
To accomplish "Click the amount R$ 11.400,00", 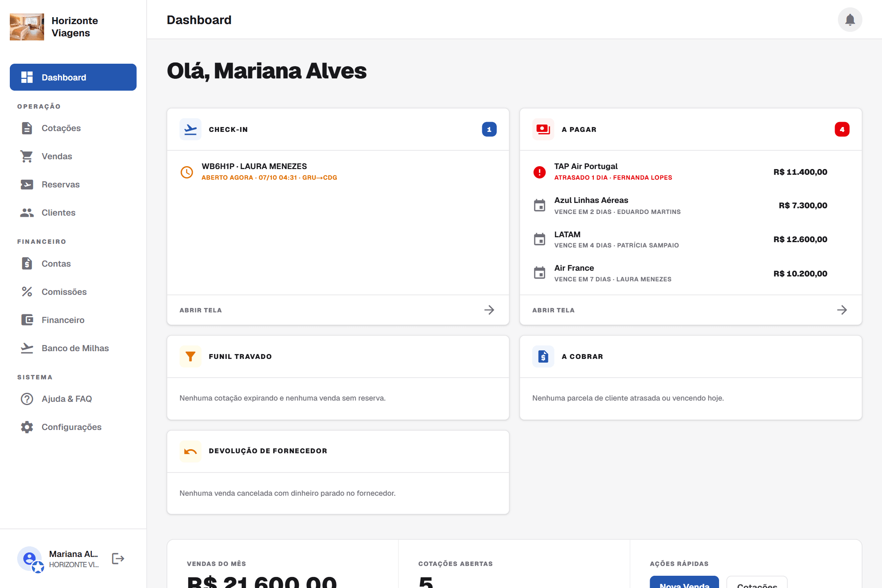I will (x=800, y=172).
